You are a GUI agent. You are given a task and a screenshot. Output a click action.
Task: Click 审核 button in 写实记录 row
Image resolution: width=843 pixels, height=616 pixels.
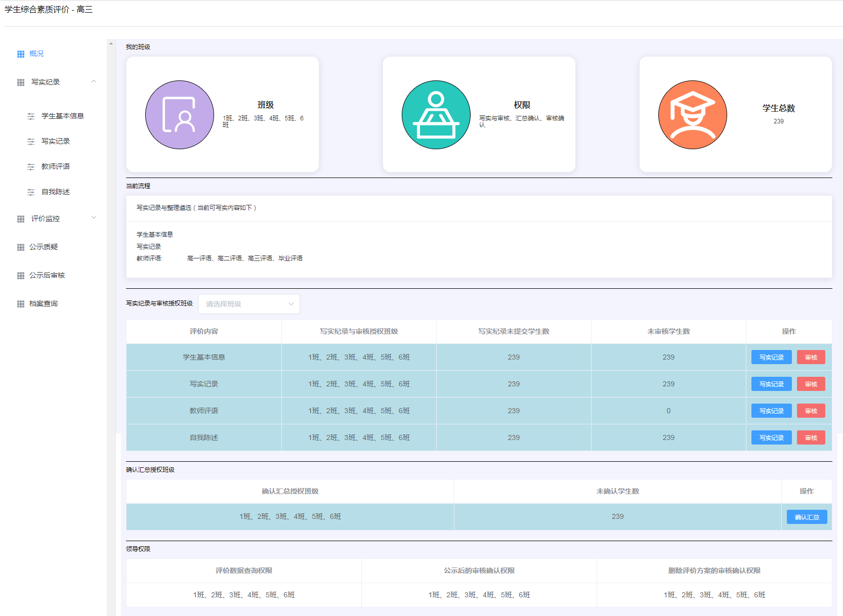(811, 384)
